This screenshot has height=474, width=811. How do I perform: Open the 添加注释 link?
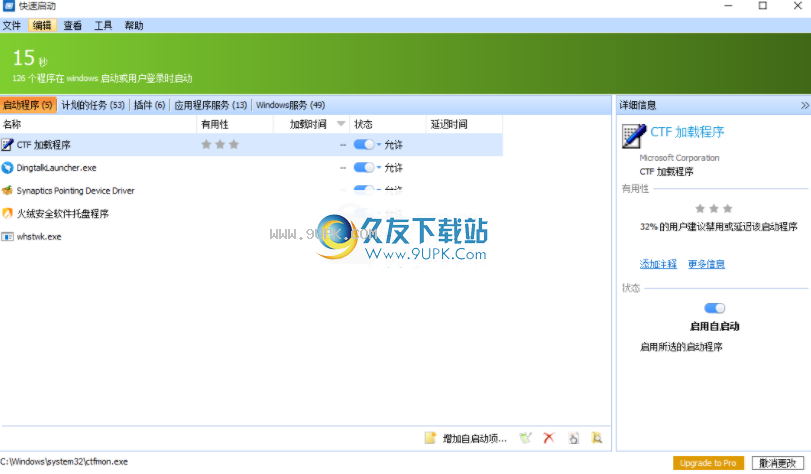click(x=658, y=264)
